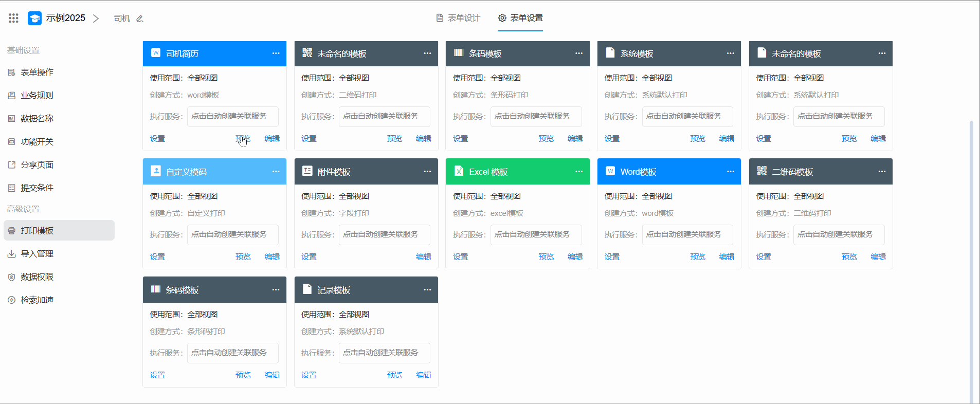Click the vertical scrollbar on the right
Screen dimensions: 980x404
[971, 257]
